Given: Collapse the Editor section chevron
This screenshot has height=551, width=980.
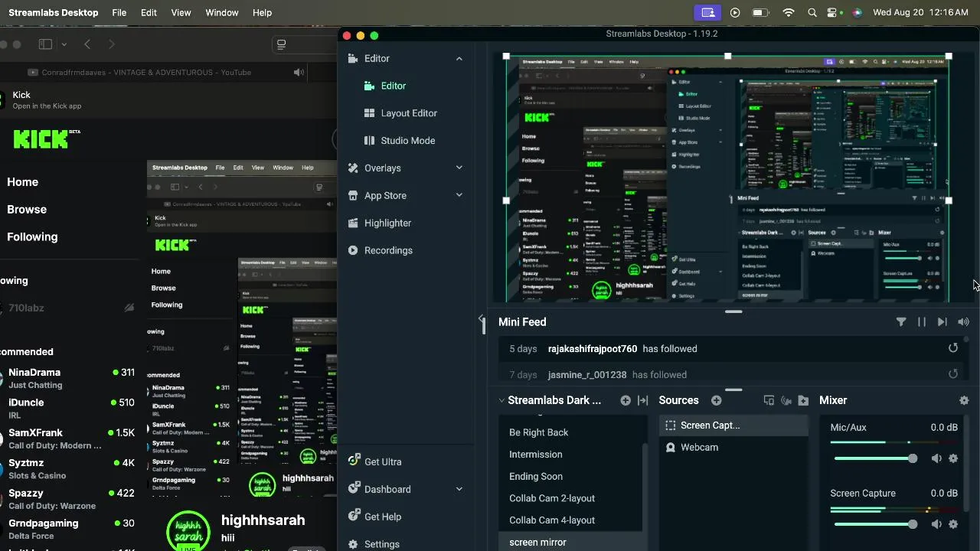Looking at the screenshot, I should (459, 58).
